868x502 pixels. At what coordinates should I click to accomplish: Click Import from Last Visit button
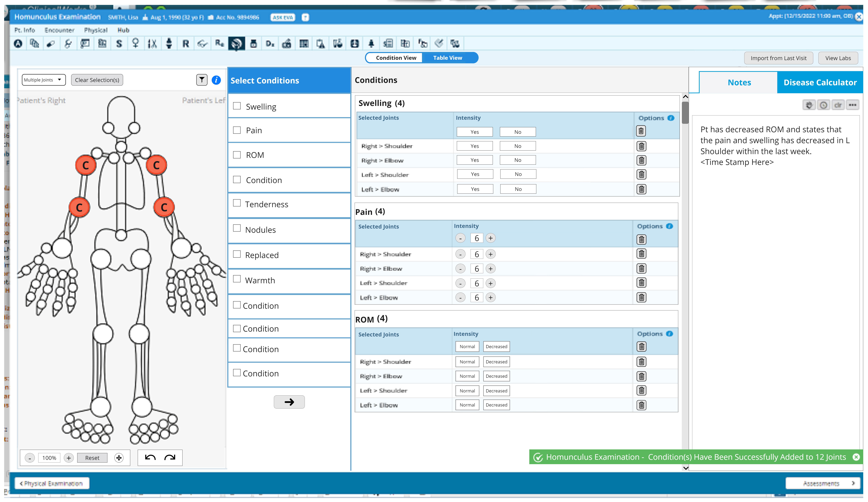click(778, 58)
